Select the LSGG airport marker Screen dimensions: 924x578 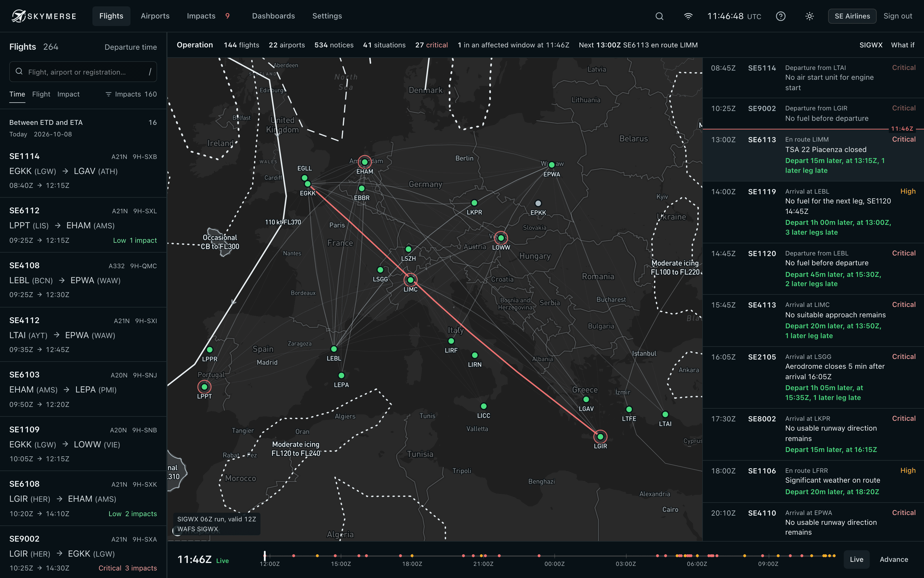tap(380, 270)
